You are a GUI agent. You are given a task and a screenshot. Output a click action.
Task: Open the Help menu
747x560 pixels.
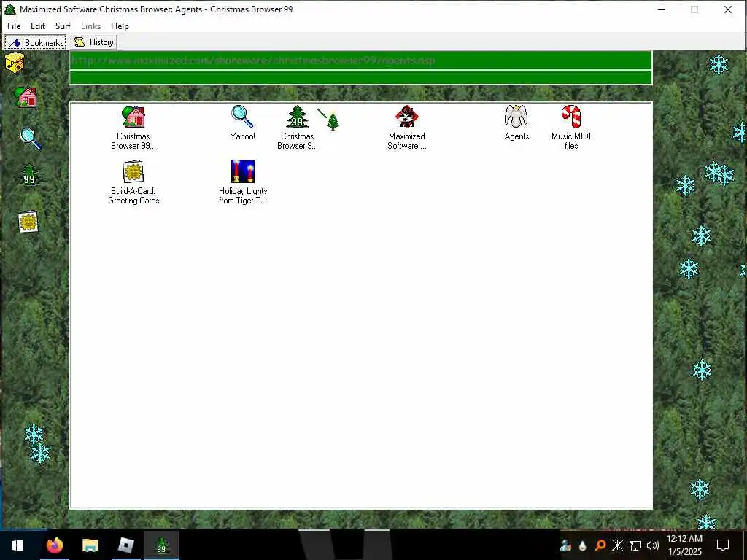[x=120, y=26]
